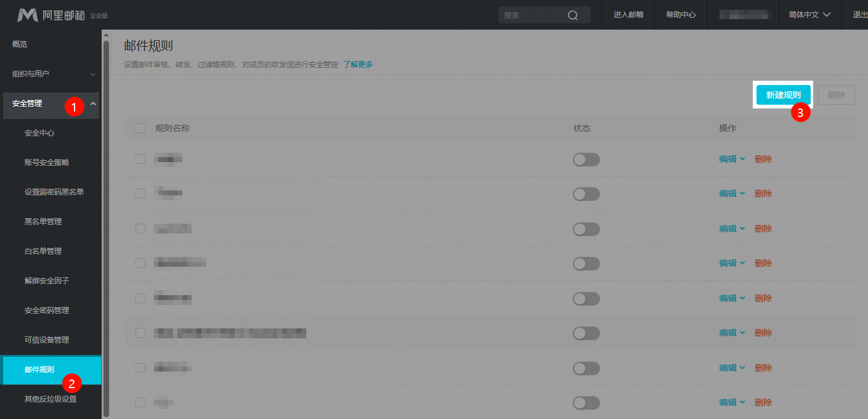Check the select-all checkbox beside 规则名称
The height and width of the screenshot is (419, 868).
(140, 128)
